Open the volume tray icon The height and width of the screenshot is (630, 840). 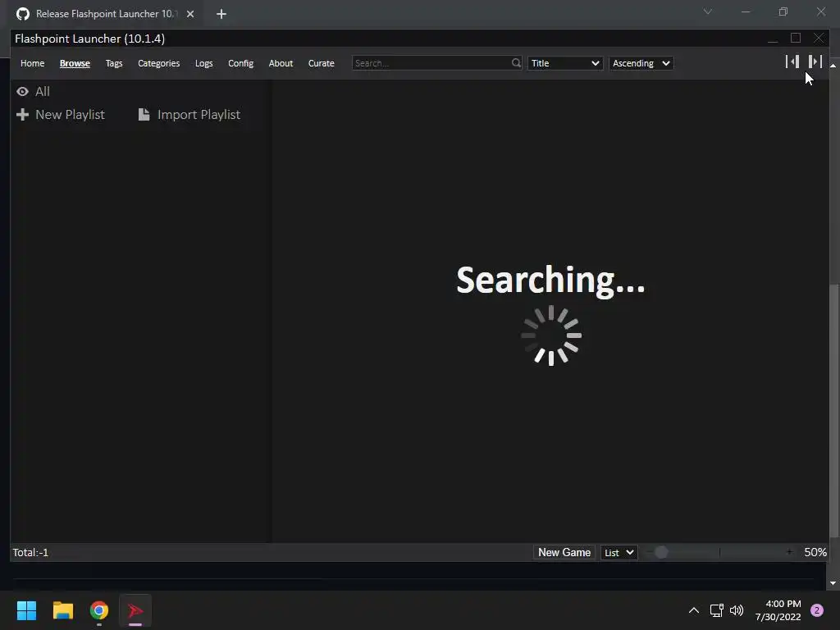click(737, 610)
